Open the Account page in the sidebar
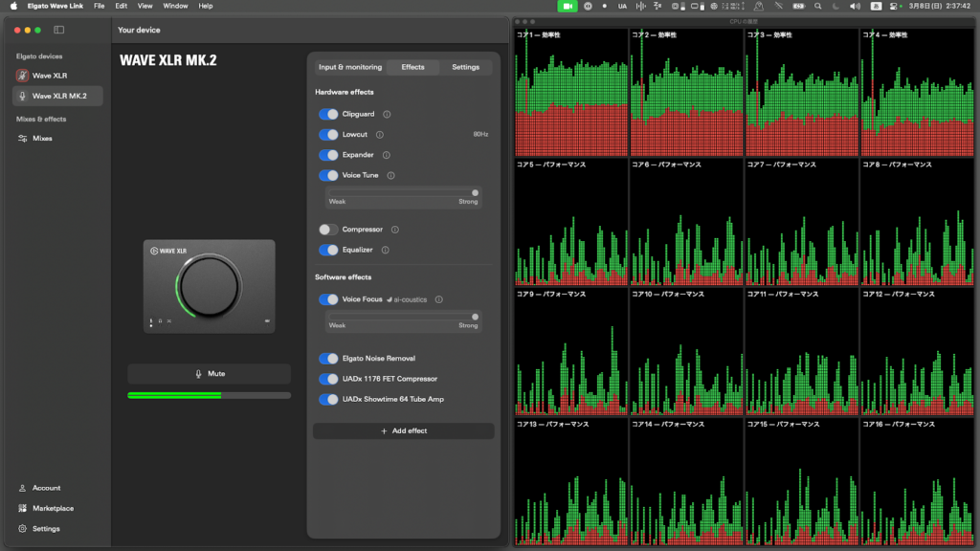This screenshot has height=551, width=980. (x=45, y=488)
